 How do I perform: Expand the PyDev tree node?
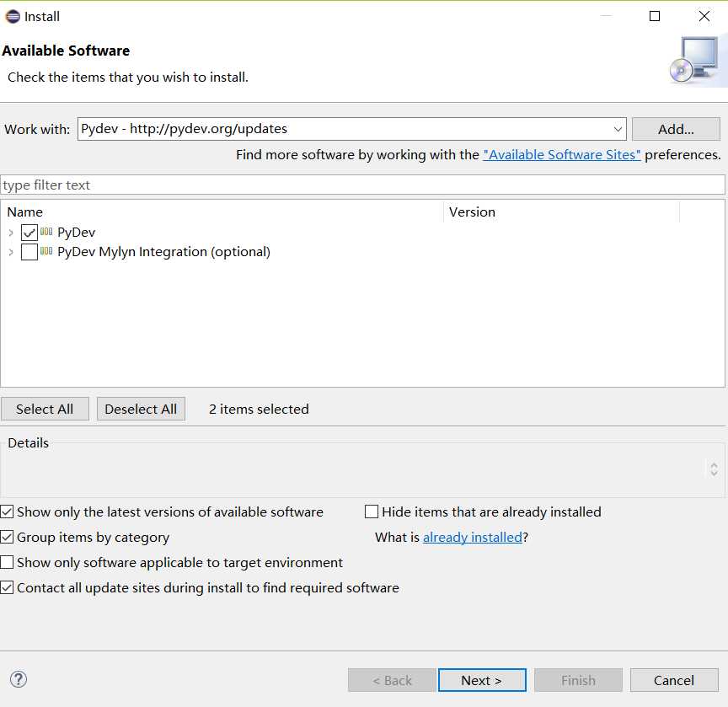tap(11, 233)
